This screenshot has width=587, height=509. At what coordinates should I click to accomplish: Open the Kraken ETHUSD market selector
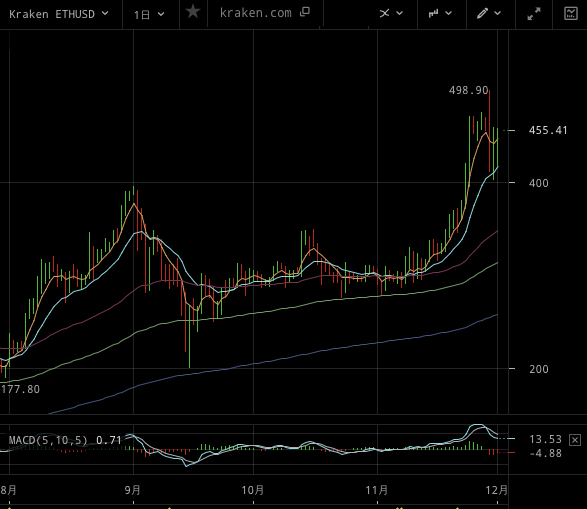[x=59, y=14]
